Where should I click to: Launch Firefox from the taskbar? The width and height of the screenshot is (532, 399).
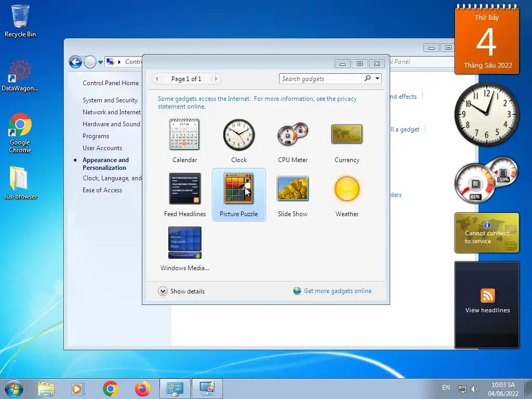(143, 389)
